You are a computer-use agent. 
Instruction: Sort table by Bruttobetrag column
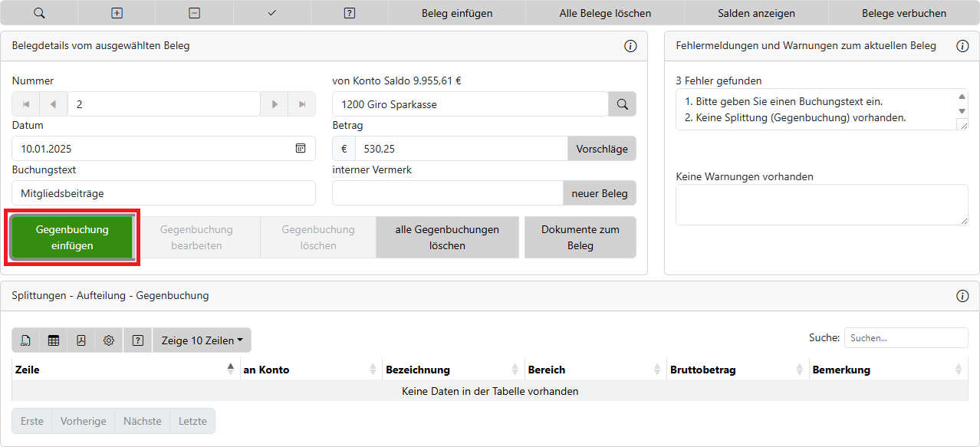pos(735,370)
